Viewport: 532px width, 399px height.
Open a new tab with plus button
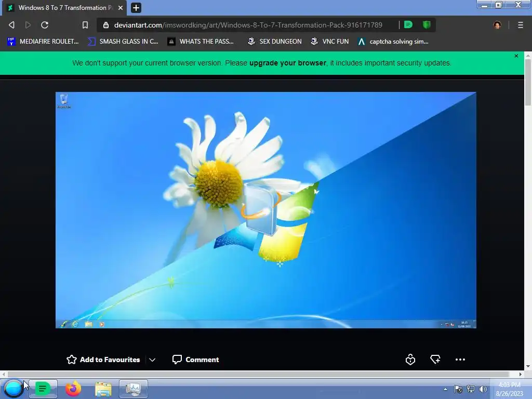(136, 8)
